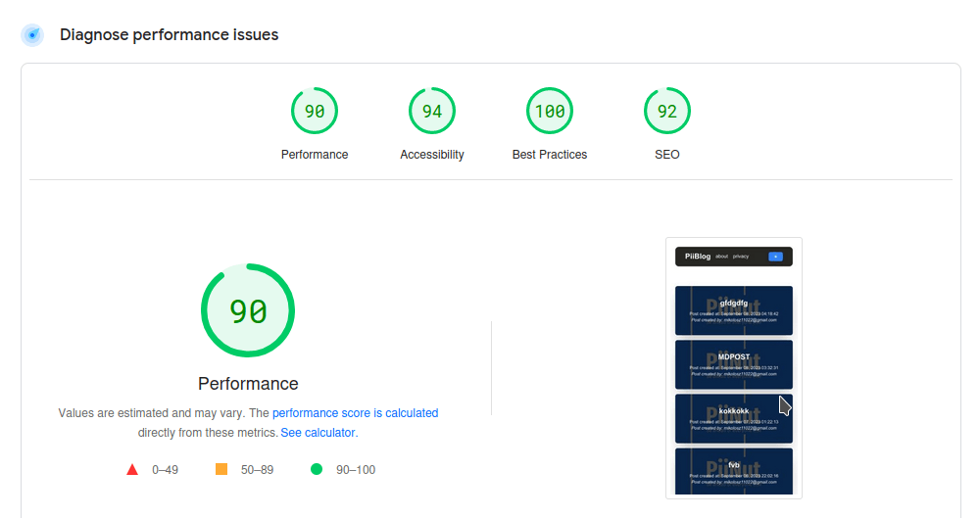Open the 'performance score is calculated' link
This screenshot has width=980, height=518.
point(355,413)
